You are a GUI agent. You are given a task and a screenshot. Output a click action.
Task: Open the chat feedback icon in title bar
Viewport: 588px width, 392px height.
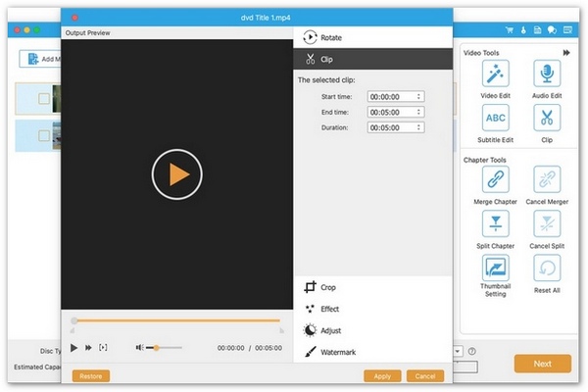[x=552, y=30]
